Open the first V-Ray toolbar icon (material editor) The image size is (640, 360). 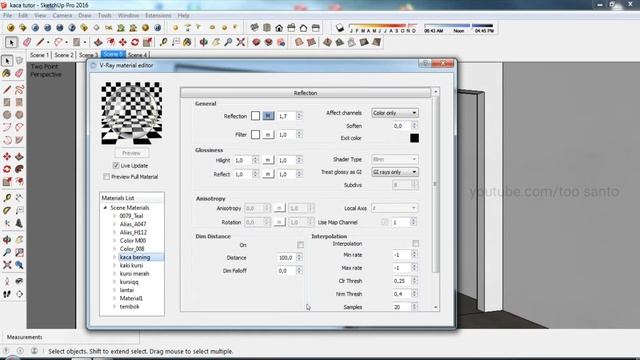11,28
